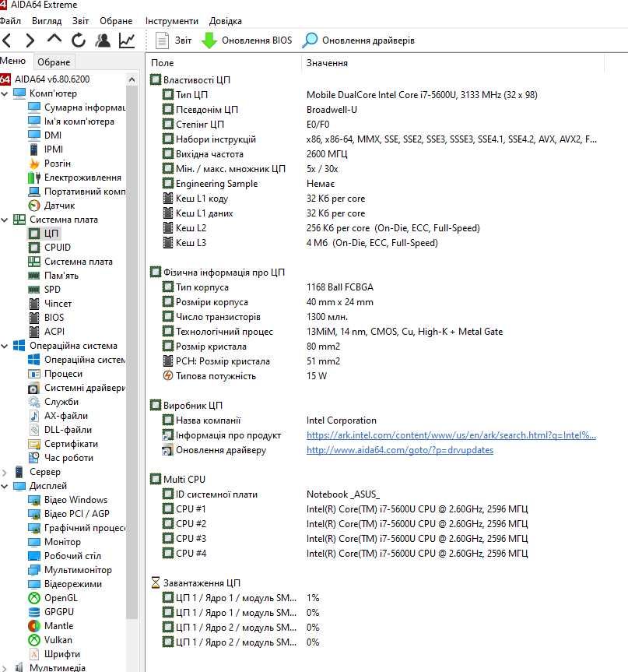Open the Обране menu in the menu bar
This screenshot has width=628, height=672.
tap(116, 21)
